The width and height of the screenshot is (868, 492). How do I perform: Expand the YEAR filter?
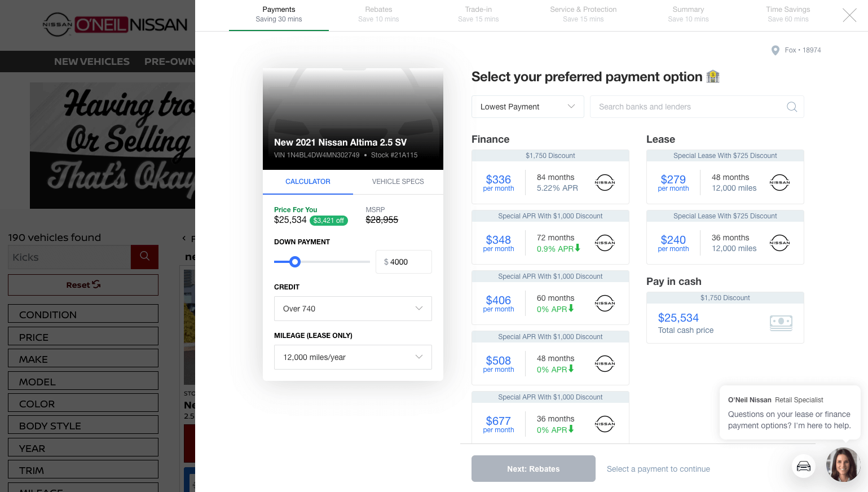click(83, 448)
